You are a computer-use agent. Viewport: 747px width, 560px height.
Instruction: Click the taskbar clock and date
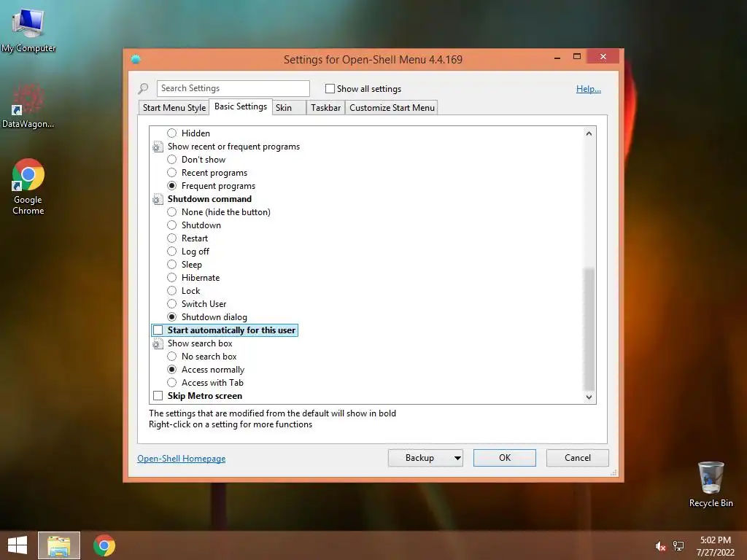715,546
